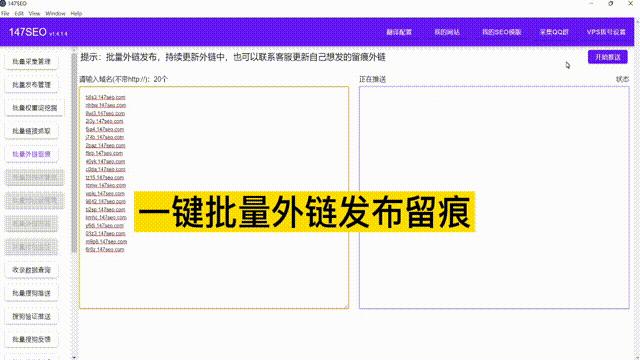Viewport: 640px width, 360px height.
Task: Minimize the 147SEO window
Action: (x=591, y=3)
